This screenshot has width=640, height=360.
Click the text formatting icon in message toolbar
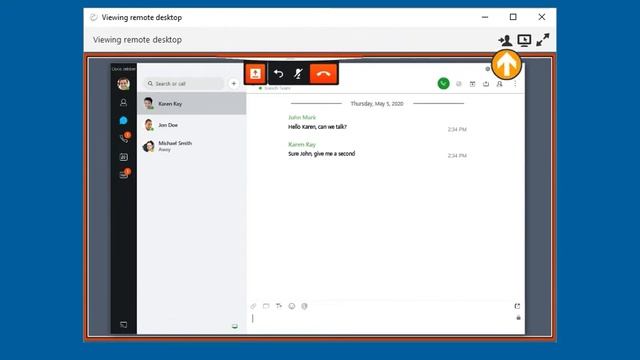279,306
